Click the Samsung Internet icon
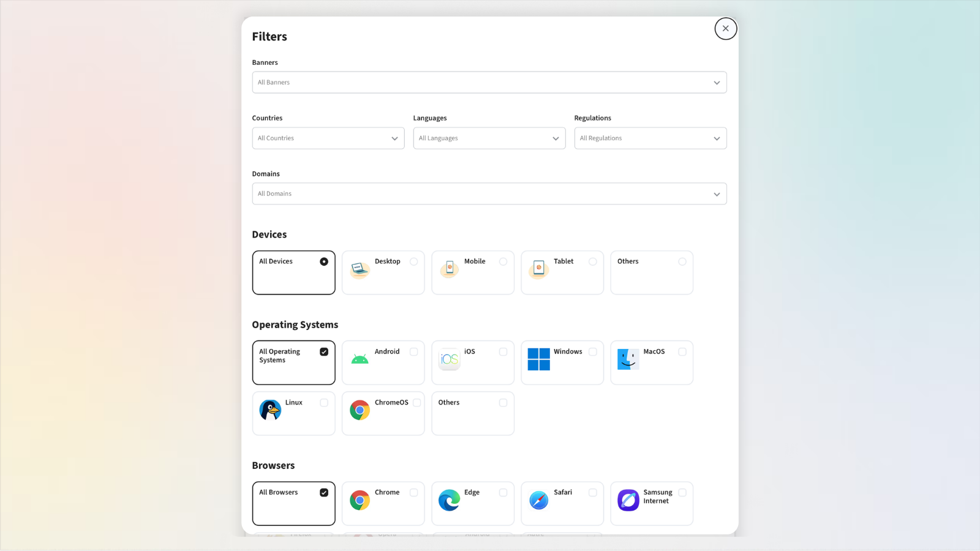This screenshot has height=551, width=980. (x=628, y=500)
